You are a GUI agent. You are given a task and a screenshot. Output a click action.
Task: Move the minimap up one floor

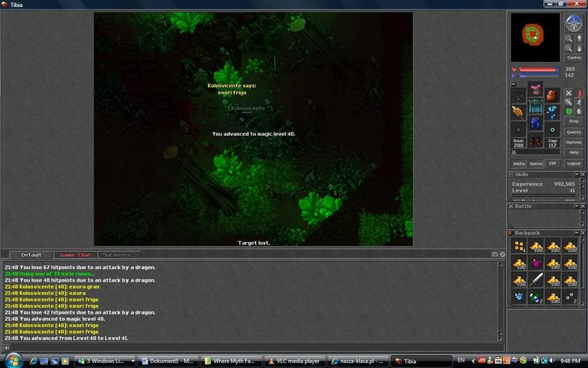pyautogui.click(x=579, y=39)
